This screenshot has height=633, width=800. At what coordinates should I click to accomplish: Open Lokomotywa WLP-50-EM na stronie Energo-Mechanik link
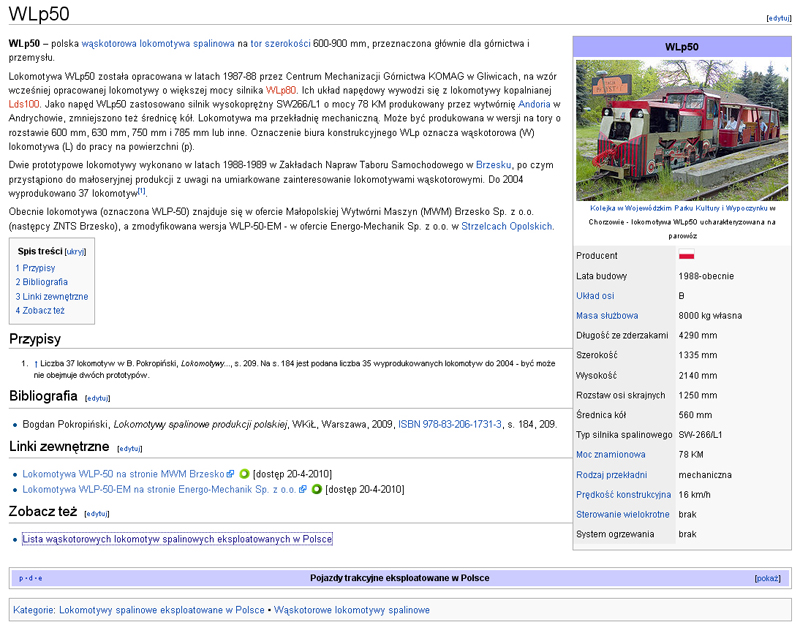(x=159, y=489)
